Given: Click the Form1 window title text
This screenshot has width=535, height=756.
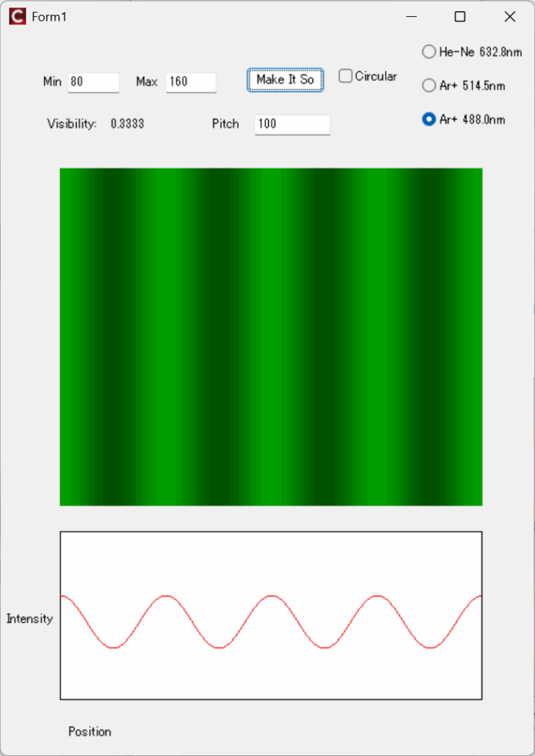Looking at the screenshot, I should [49, 16].
